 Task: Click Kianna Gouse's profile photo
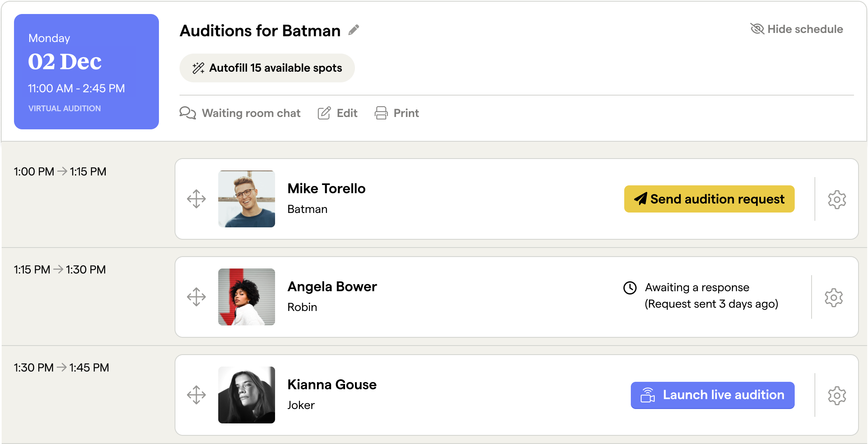click(247, 395)
